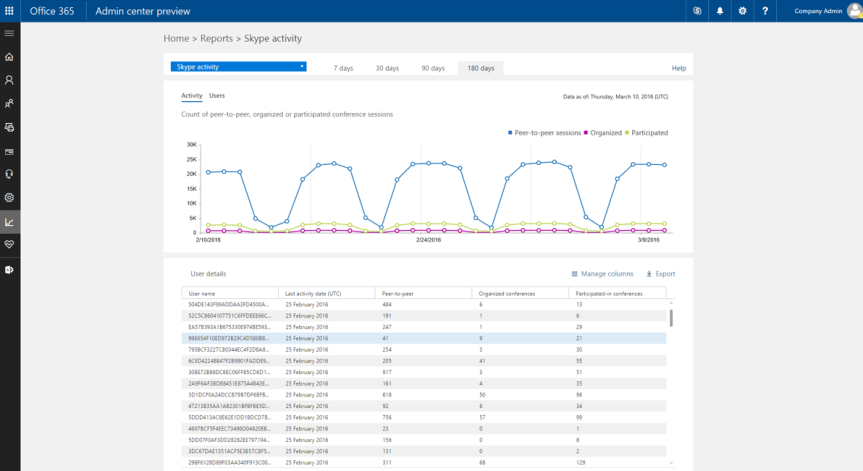This screenshot has width=863, height=471.
Task: Toggle Peer-to-peer sessions legend series
Action: (544, 132)
